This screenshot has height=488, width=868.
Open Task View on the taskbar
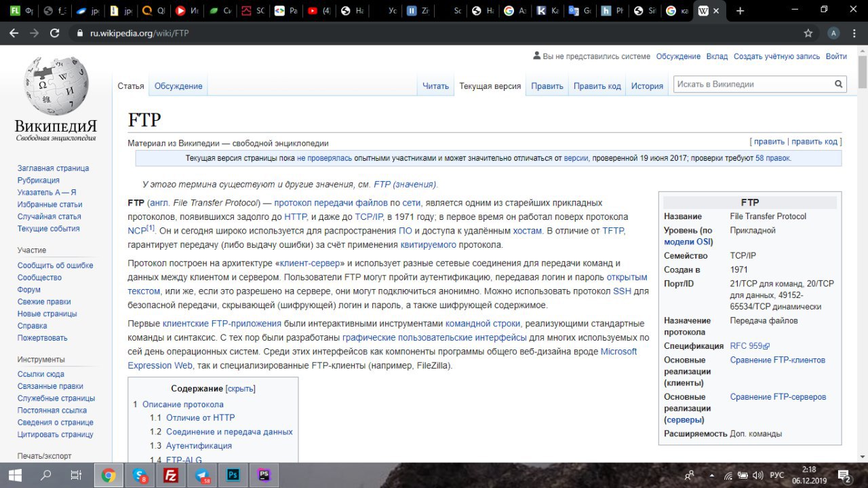[x=77, y=475]
